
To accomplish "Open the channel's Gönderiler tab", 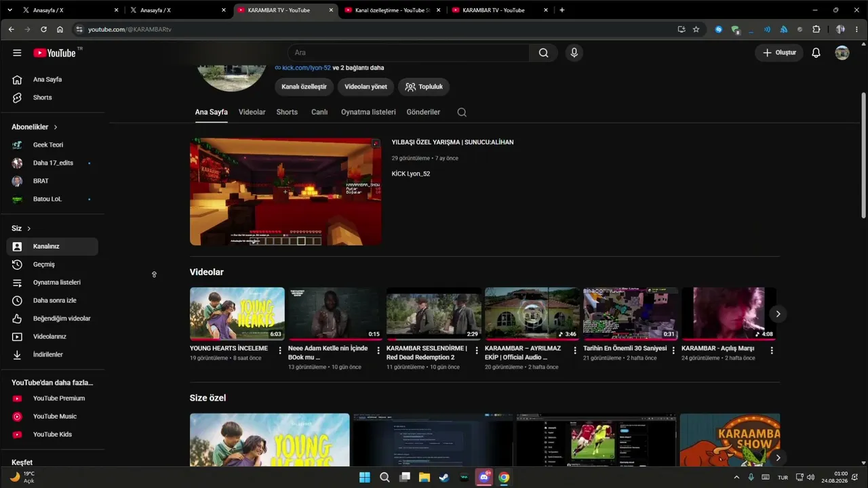I will pyautogui.click(x=424, y=113).
